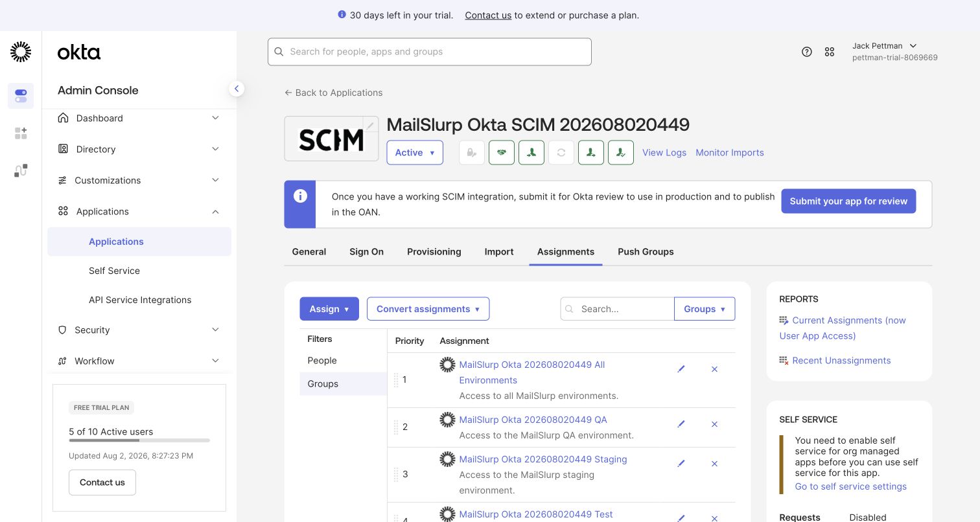
Task: Select the Assignments tab
Action: [566, 251]
